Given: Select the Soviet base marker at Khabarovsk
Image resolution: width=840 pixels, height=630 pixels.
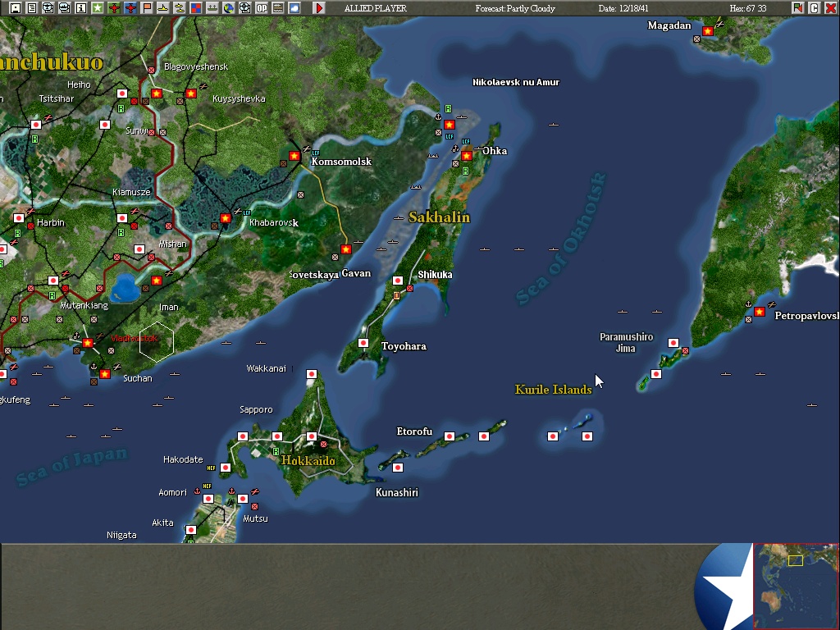Looking at the screenshot, I should click(x=226, y=218).
